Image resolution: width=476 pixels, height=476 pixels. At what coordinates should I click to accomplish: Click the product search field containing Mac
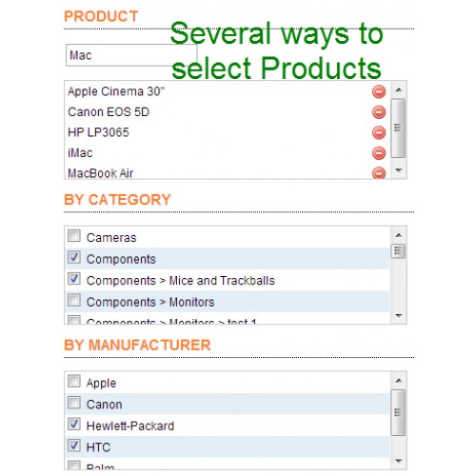(131, 55)
